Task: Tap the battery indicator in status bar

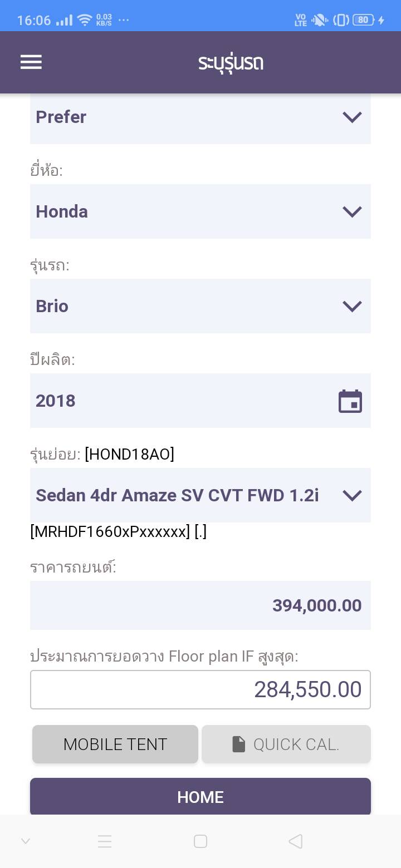Action: [363, 20]
